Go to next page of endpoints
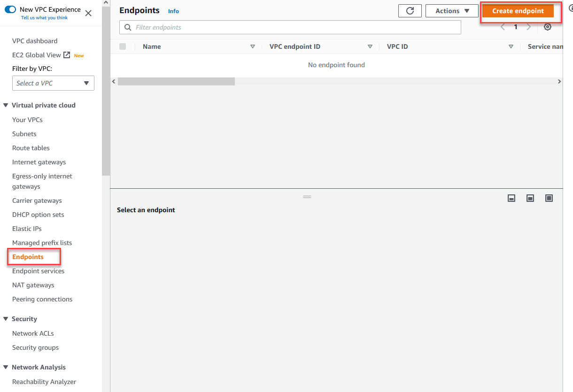Viewport: 573px width, 392px height. [528, 27]
